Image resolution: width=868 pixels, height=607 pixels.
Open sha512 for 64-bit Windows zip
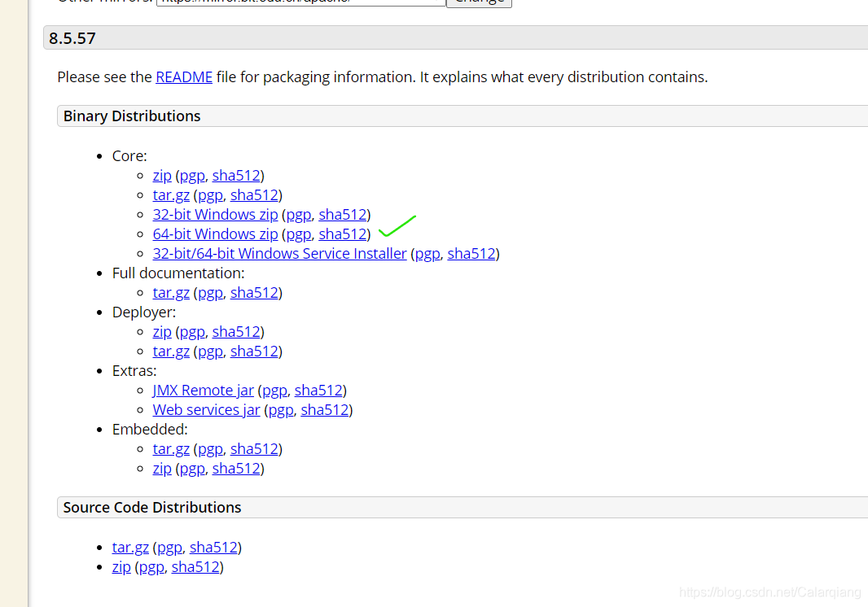(343, 234)
